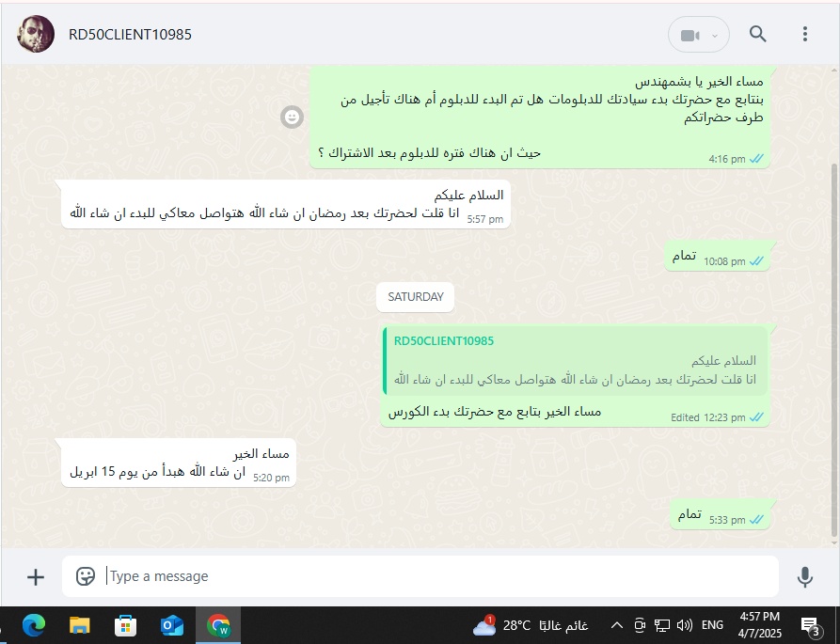840x644 pixels.
Task: Jump to quoted message from RD50CLIENT10985
Action: (x=576, y=361)
